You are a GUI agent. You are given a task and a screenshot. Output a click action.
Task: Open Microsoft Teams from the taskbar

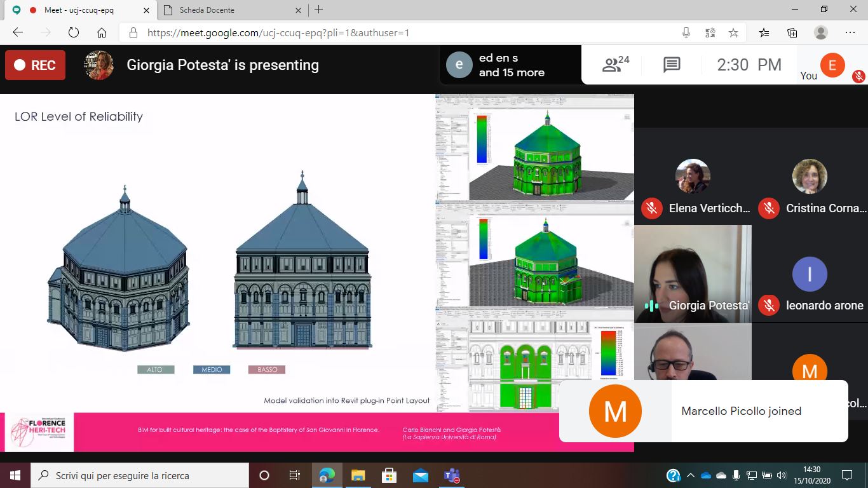coord(452,475)
